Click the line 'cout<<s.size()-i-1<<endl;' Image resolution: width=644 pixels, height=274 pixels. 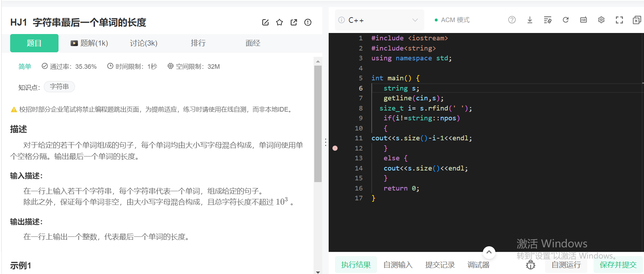click(422, 138)
